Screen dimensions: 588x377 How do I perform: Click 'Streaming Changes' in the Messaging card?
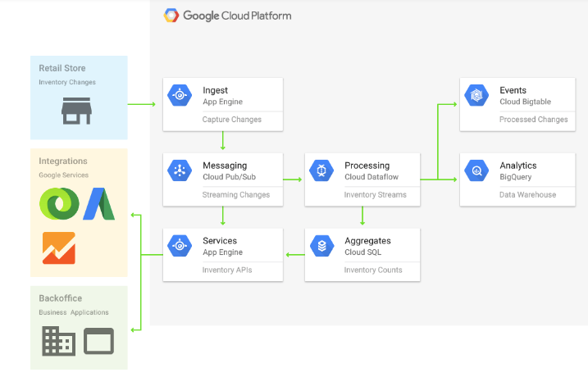236,195
